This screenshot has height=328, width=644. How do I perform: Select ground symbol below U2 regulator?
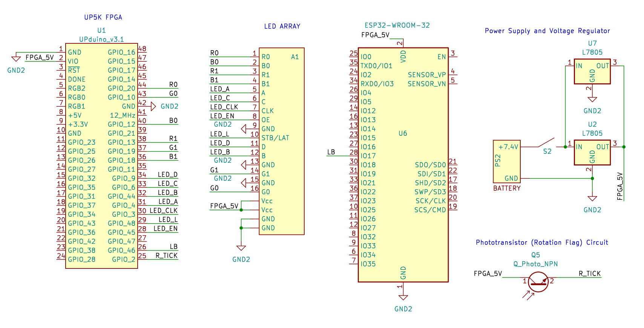click(592, 199)
